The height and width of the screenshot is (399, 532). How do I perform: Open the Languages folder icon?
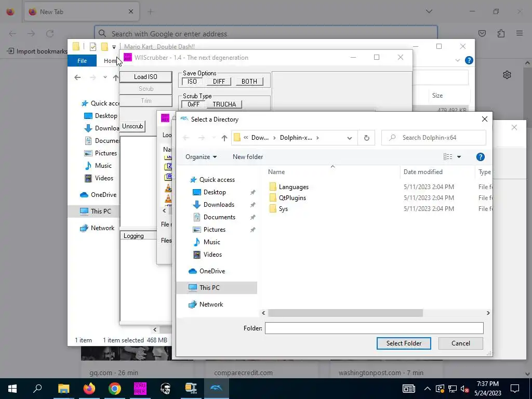(x=273, y=187)
